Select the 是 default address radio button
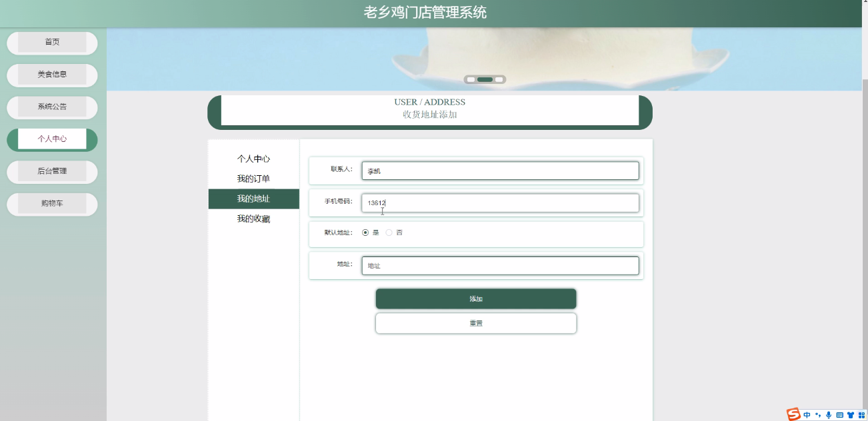Screen dimensions: 868x421 [x=365, y=232]
